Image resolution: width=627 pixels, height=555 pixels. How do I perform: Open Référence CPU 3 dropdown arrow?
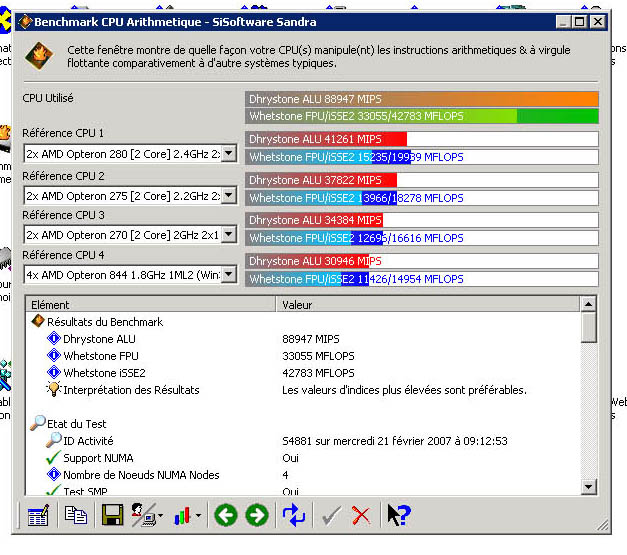[229, 234]
